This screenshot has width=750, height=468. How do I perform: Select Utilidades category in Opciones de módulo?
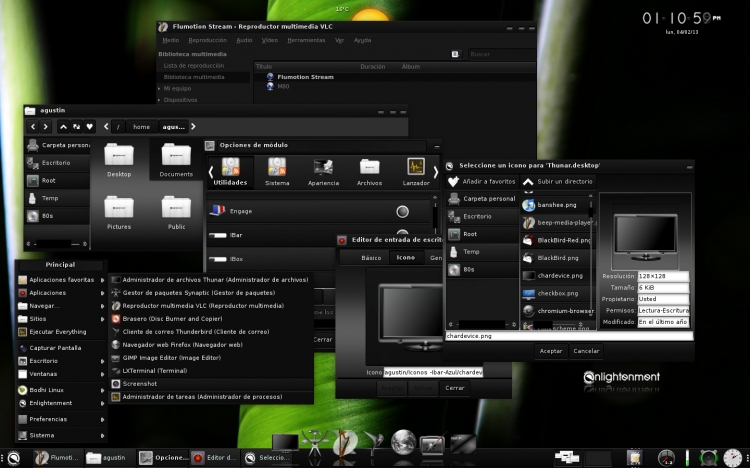click(231, 172)
